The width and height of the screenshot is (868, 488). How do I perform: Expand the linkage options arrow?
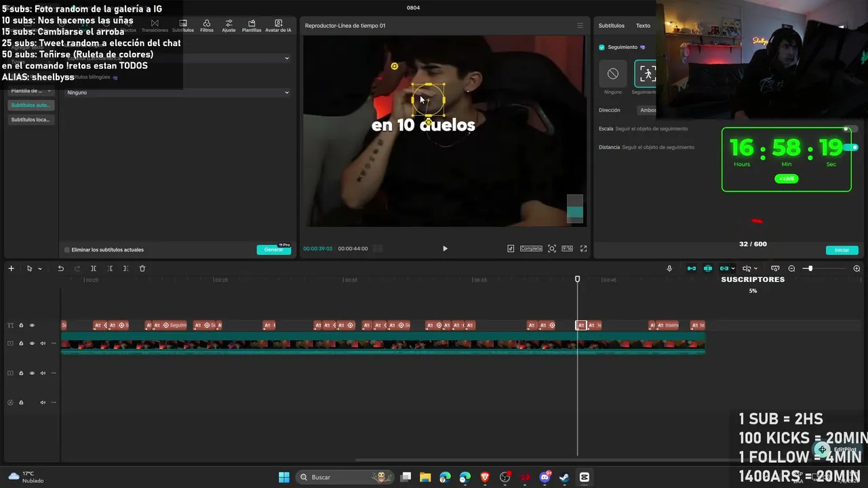coord(733,269)
